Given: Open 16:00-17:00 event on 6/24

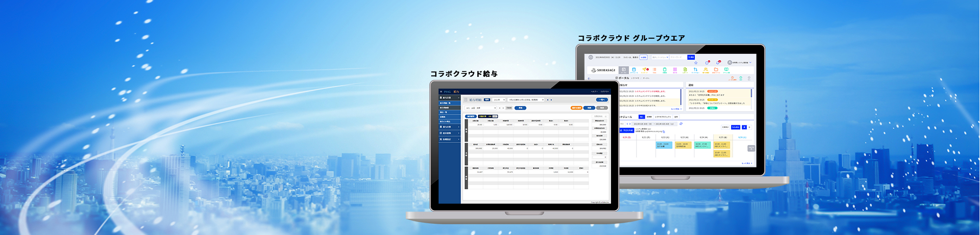Looking at the screenshot, I should point(702,145).
